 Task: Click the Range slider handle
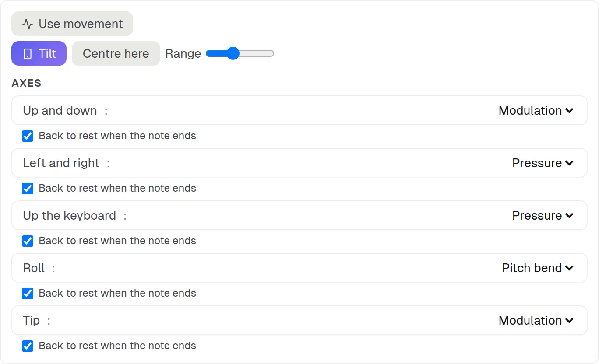233,53
